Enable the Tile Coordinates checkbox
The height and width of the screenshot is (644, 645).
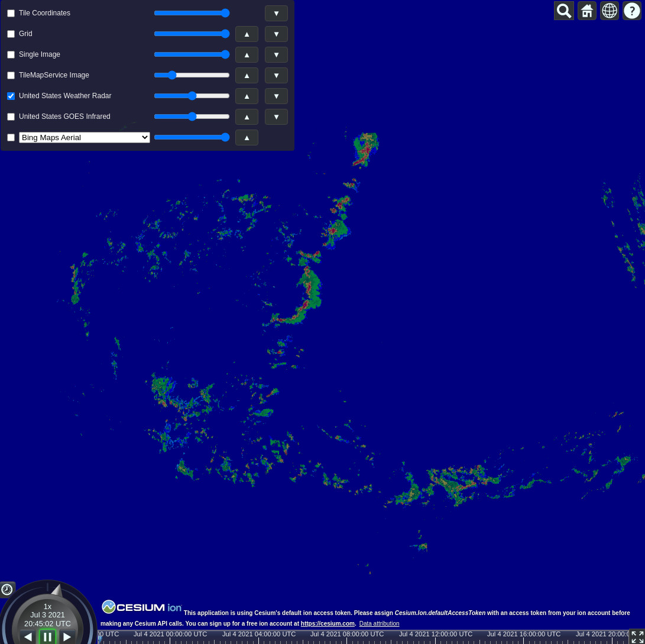point(11,13)
